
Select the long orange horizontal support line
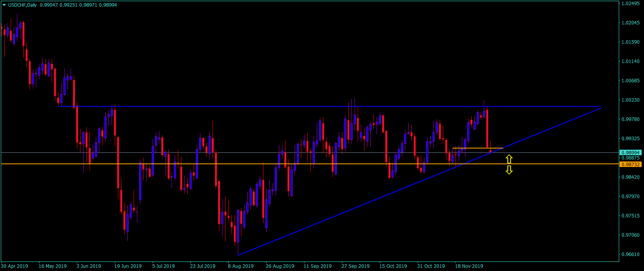310,164
